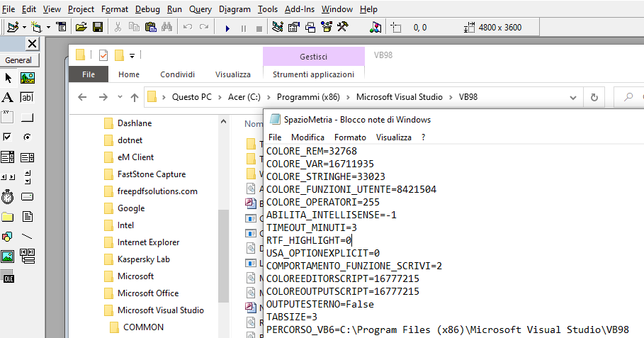Select the OptionButton control in the toolbox
This screenshot has width=644, height=338.
pos(27,137)
